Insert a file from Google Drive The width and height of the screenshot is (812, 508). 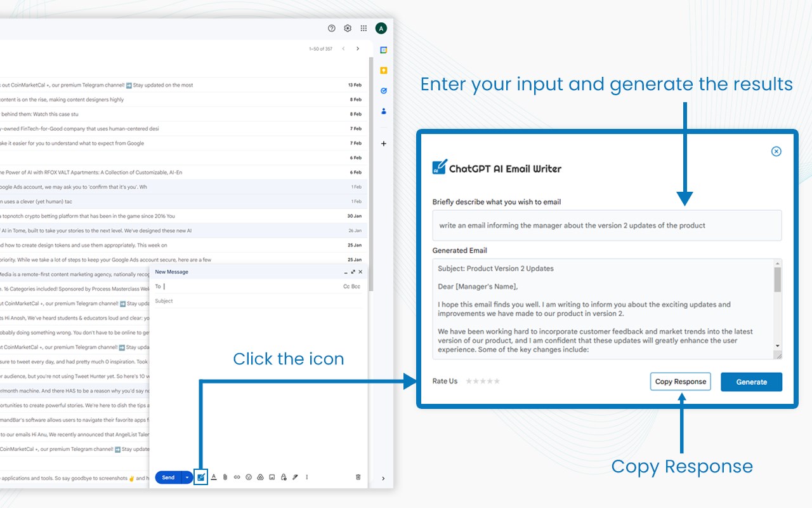pos(260,477)
